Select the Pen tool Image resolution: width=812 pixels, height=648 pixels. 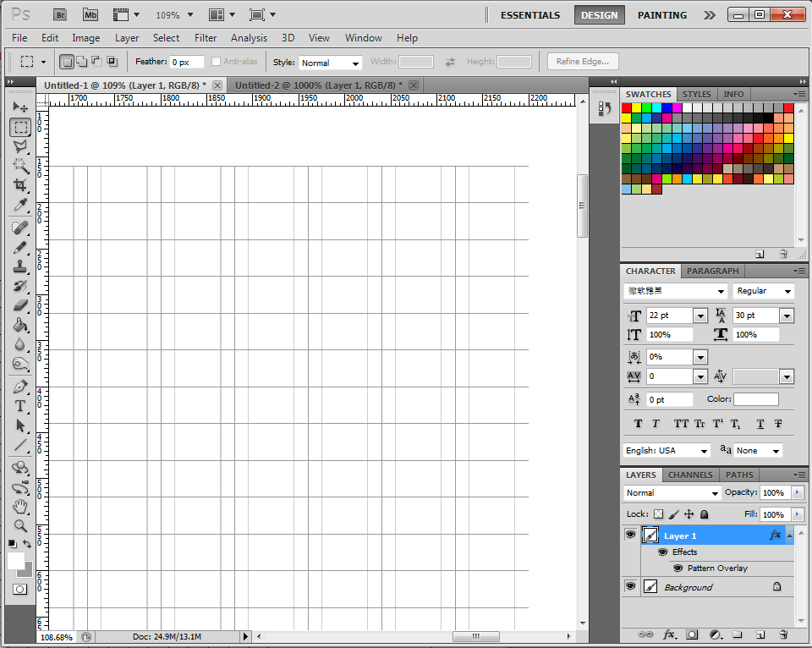(x=20, y=387)
